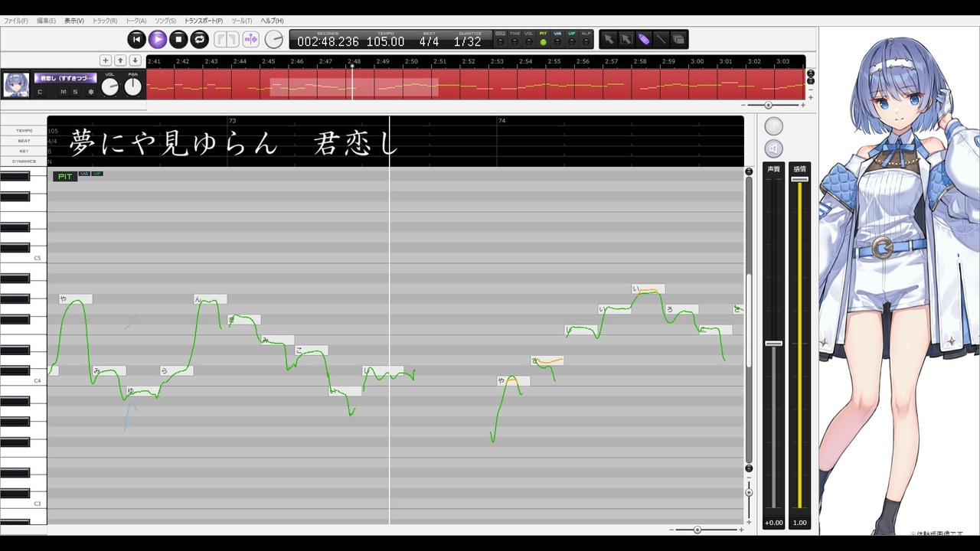The width and height of the screenshot is (980, 551).
Task: Select the line draw tool
Action: [x=661, y=39]
